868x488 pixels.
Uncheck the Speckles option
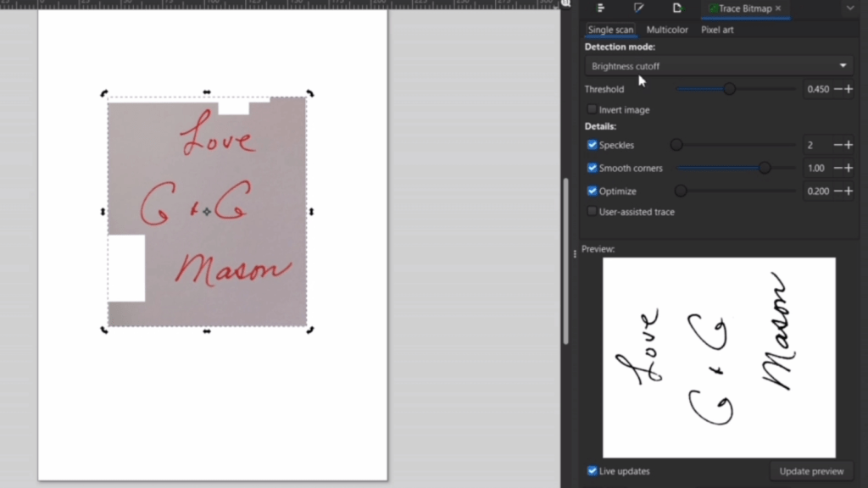click(592, 145)
